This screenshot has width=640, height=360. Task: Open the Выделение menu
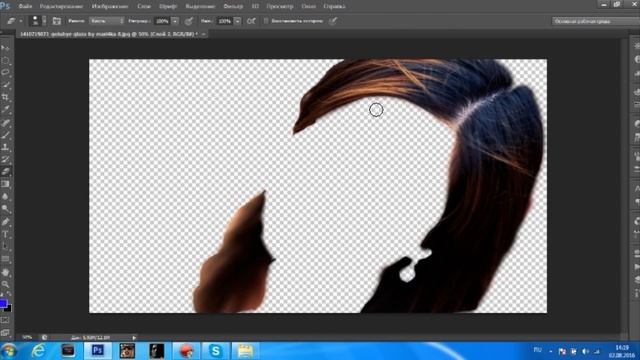coord(200,6)
